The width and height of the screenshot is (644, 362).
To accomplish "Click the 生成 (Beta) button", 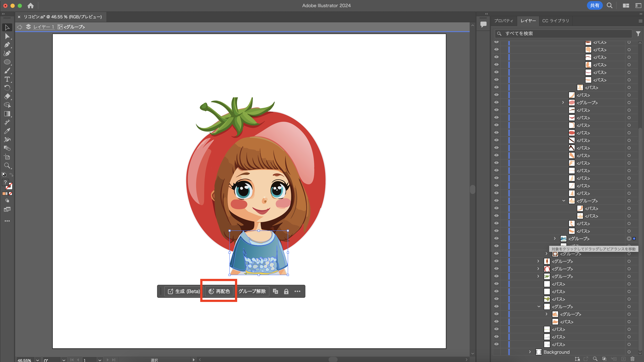I will 184,291.
